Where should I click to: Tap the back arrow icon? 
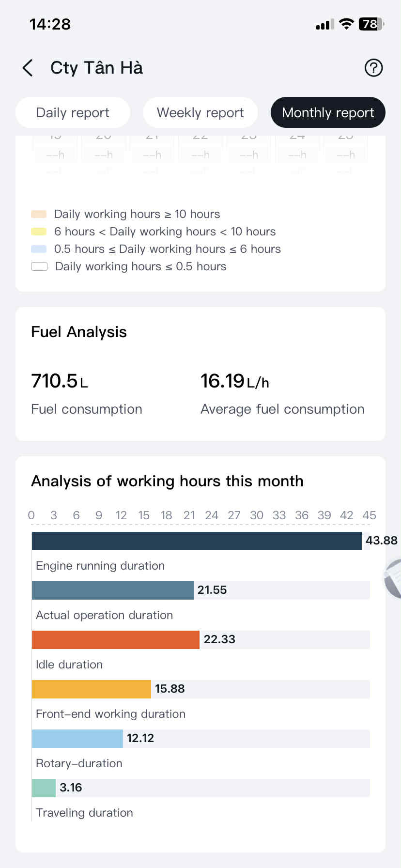(x=28, y=68)
